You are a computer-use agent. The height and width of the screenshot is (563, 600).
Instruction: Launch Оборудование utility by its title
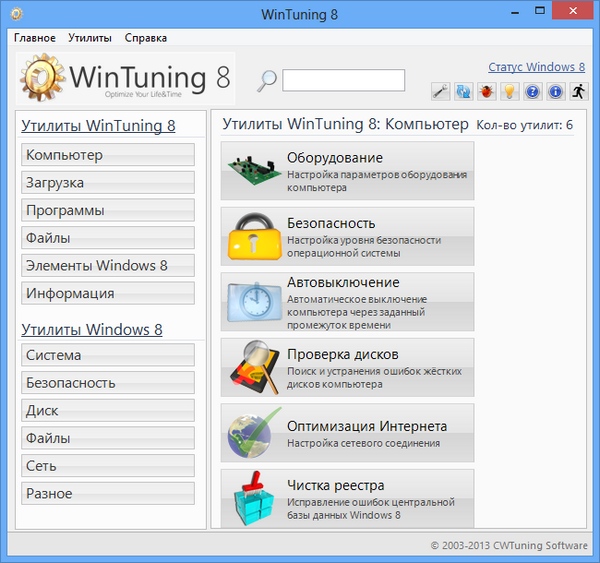[x=335, y=158]
